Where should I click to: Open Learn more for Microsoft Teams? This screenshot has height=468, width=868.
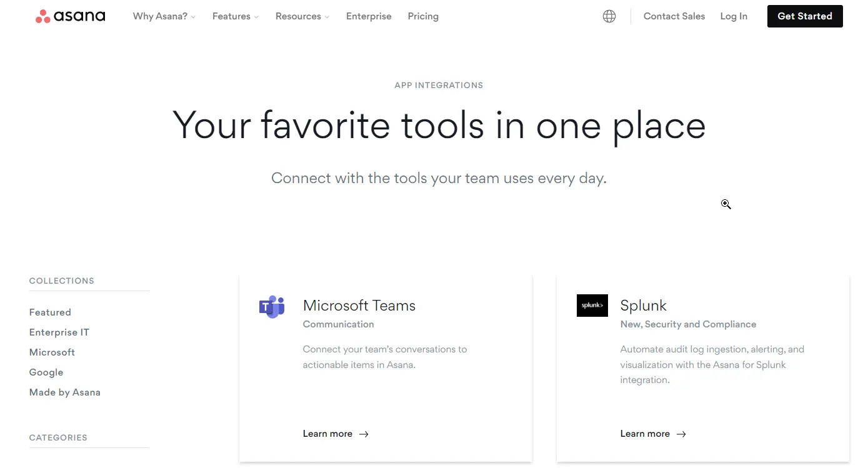click(336, 434)
